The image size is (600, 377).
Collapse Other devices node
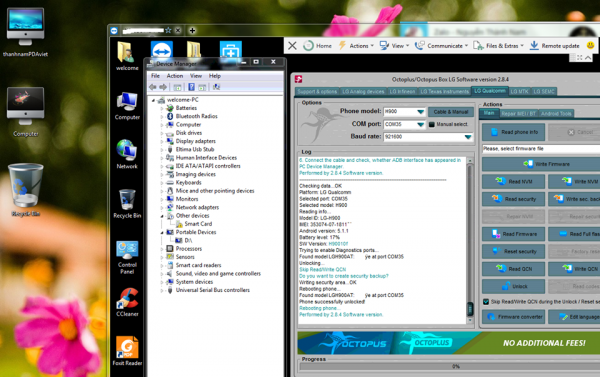(162, 216)
